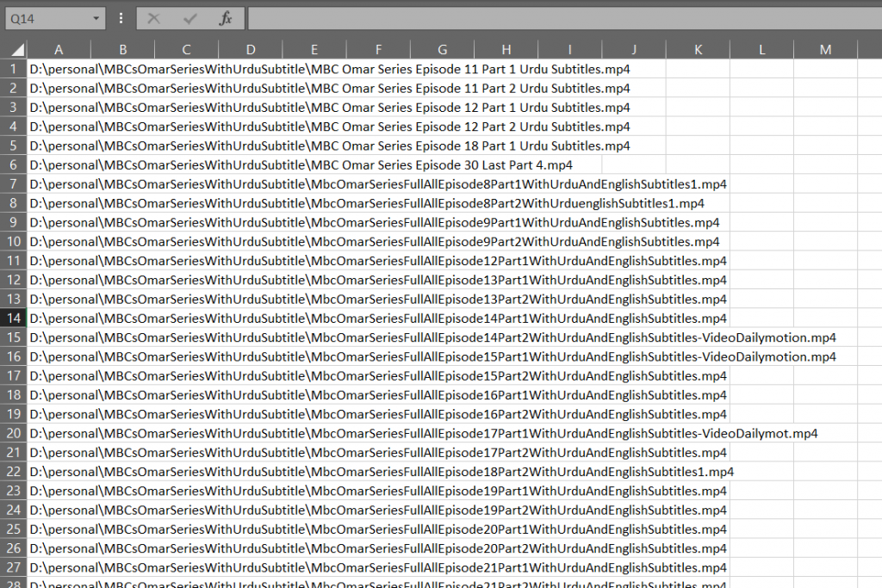The height and width of the screenshot is (588, 882).
Task: Click the Name Box showing Q14
Action: pyautogui.click(x=55, y=19)
